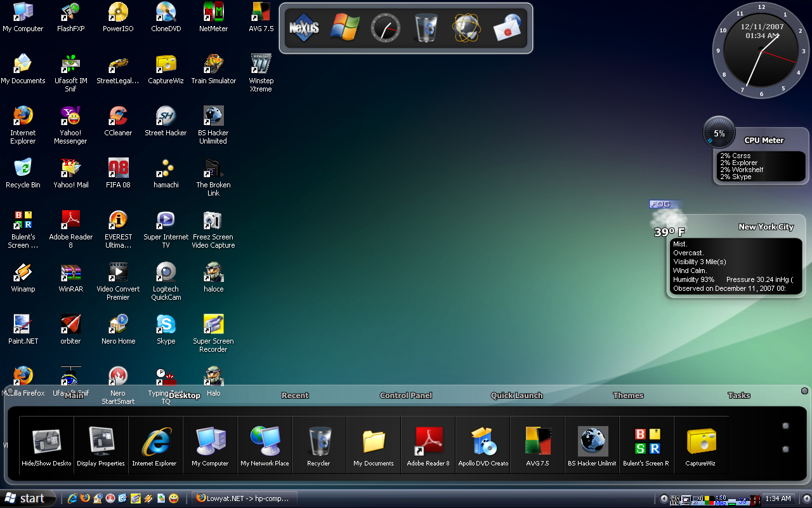Click the Windows flag icon in the top dock
This screenshot has height=508, width=812.
tap(344, 28)
